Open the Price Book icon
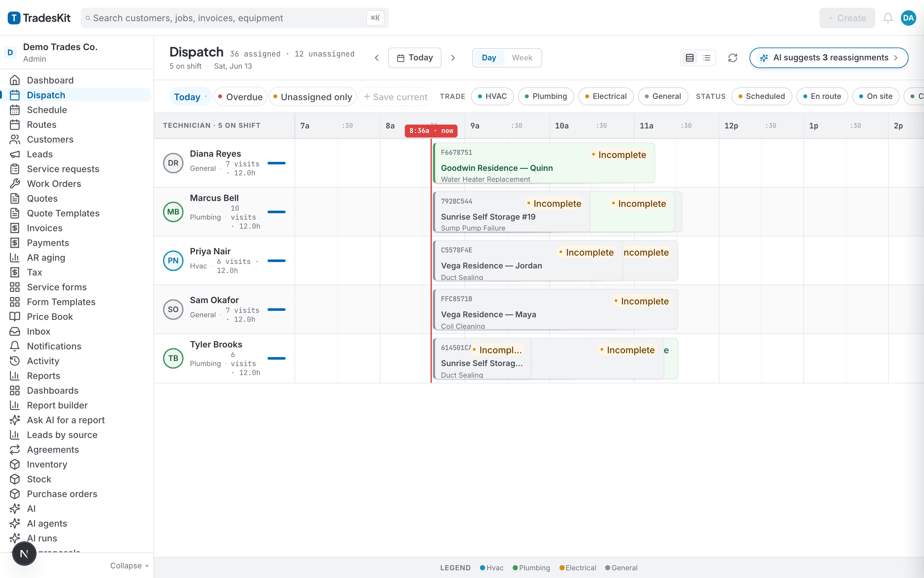The height and width of the screenshot is (578, 924). 14,317
